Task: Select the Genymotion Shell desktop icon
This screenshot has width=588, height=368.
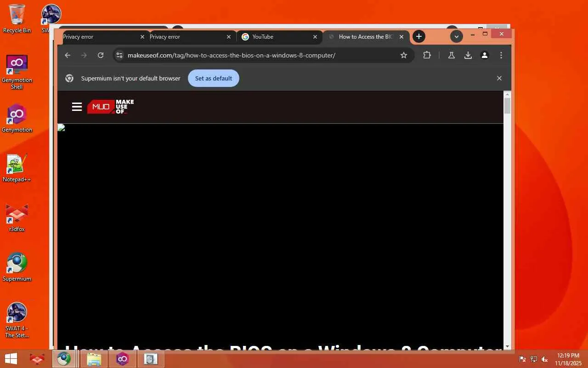Action: click(17, 72)
